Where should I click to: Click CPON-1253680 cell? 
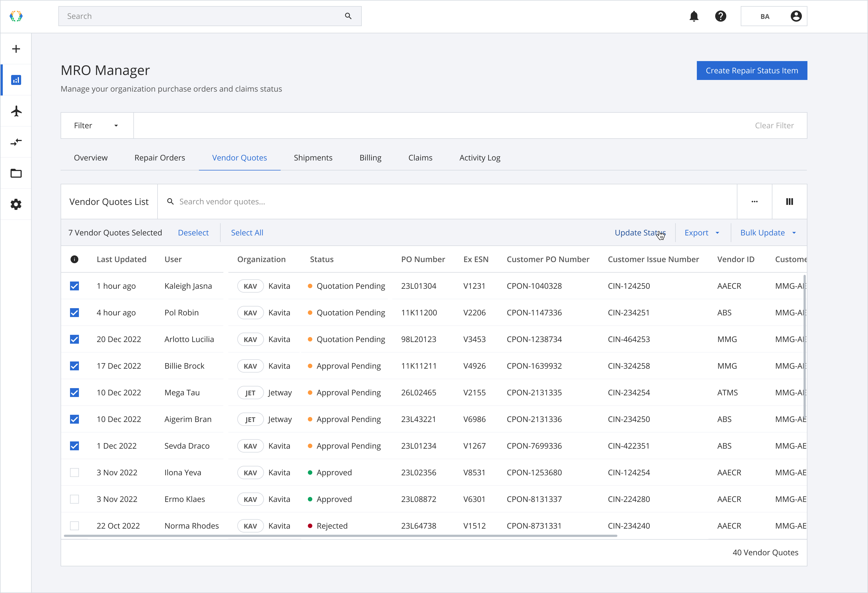click(x=534, y=473)
